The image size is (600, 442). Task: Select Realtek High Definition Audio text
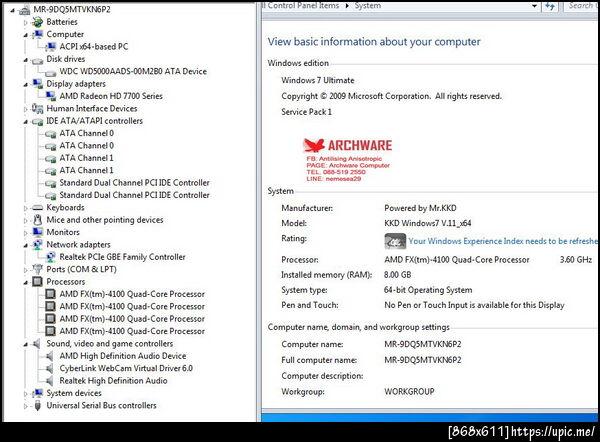pos(113,381)
